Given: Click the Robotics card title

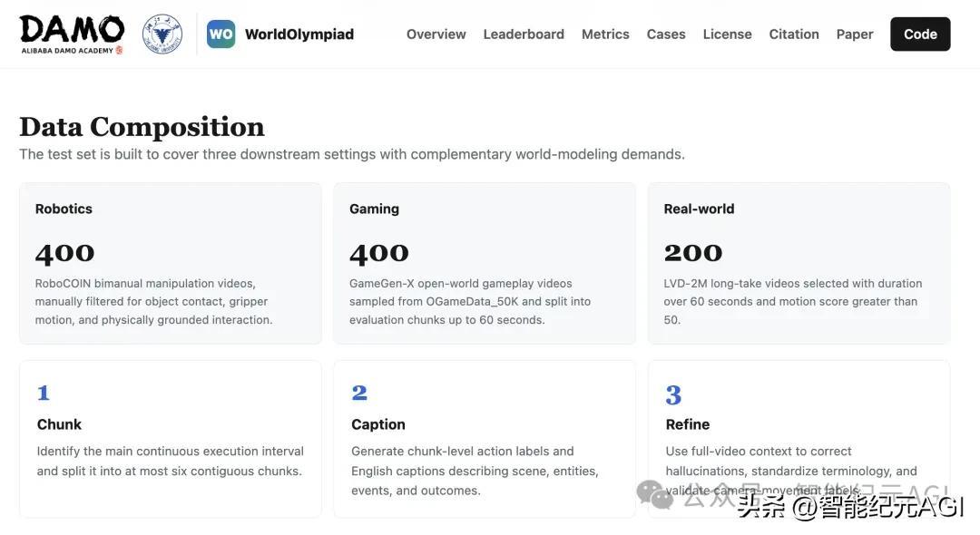Looking at the screenshot, I should click(x=64, y=209).
